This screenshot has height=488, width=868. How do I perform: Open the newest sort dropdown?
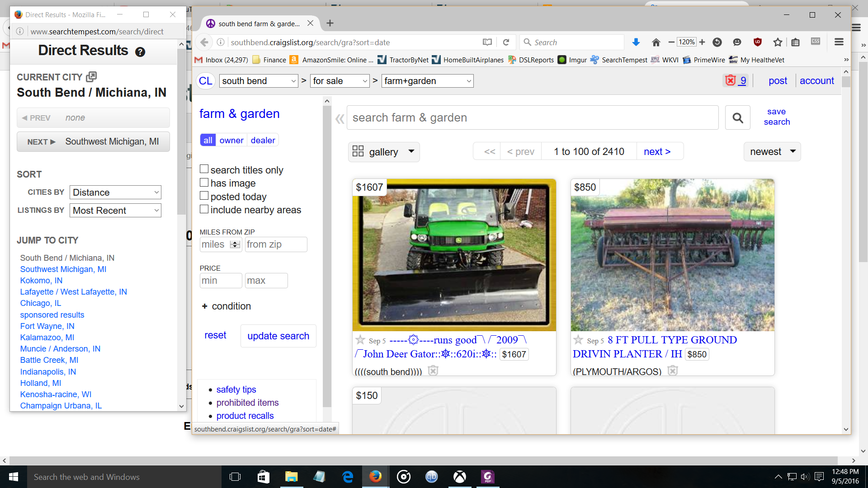pos(772,152)
